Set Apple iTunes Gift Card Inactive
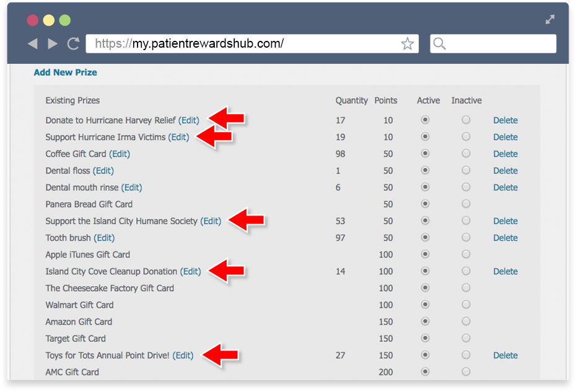The image size is (576, 392). pyautogui.click(x=466, y=254)
